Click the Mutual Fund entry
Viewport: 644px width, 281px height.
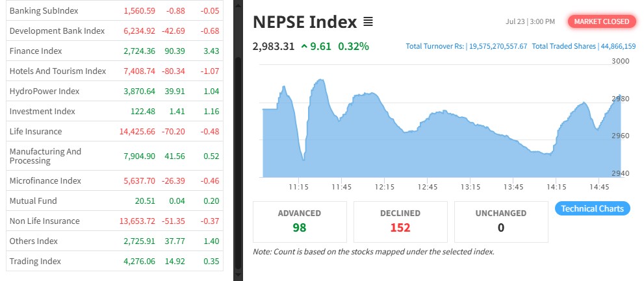tap(33, 201)
